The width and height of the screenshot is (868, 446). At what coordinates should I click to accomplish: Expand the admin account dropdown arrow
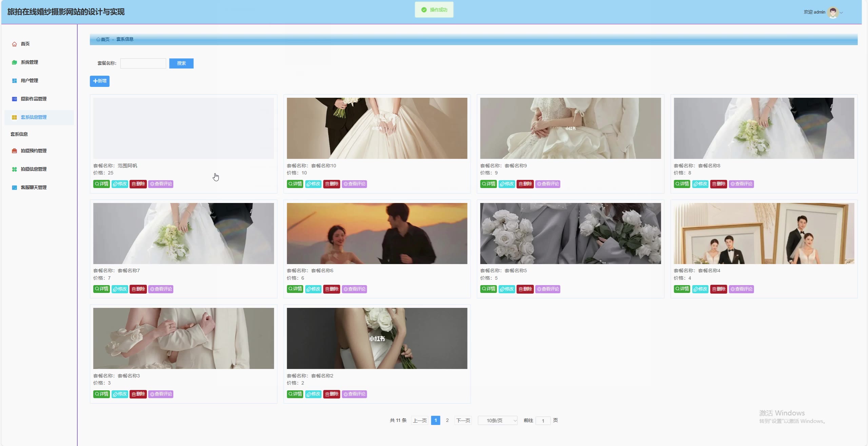(x=841, y=13)
